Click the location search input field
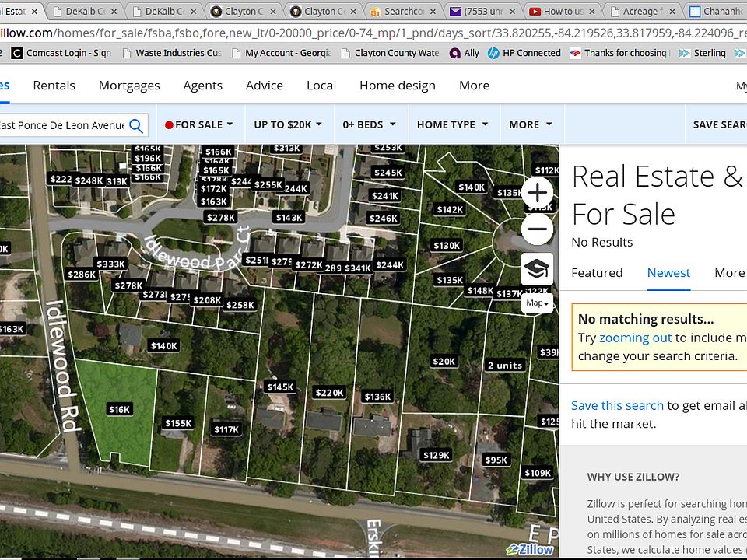The image size is (747, 560). 62,125
